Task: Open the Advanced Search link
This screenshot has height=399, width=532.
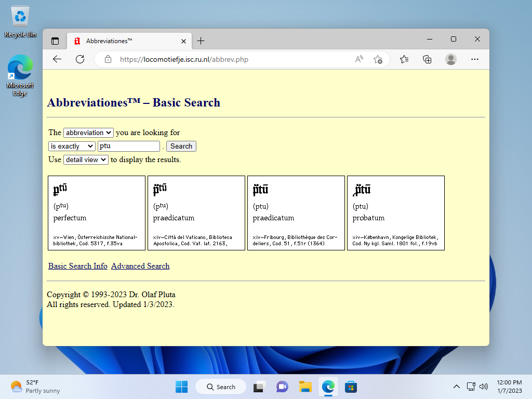Action: click(140, 266)
